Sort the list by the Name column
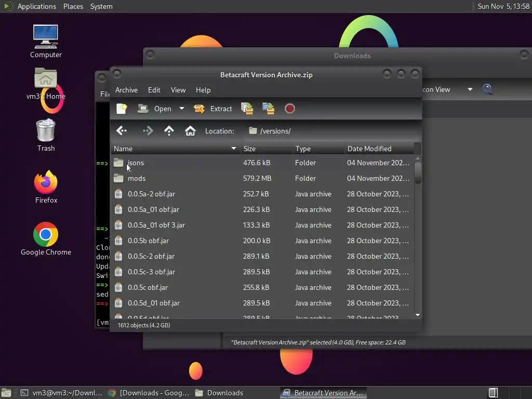The image size is (532, 399). [176, 149]
